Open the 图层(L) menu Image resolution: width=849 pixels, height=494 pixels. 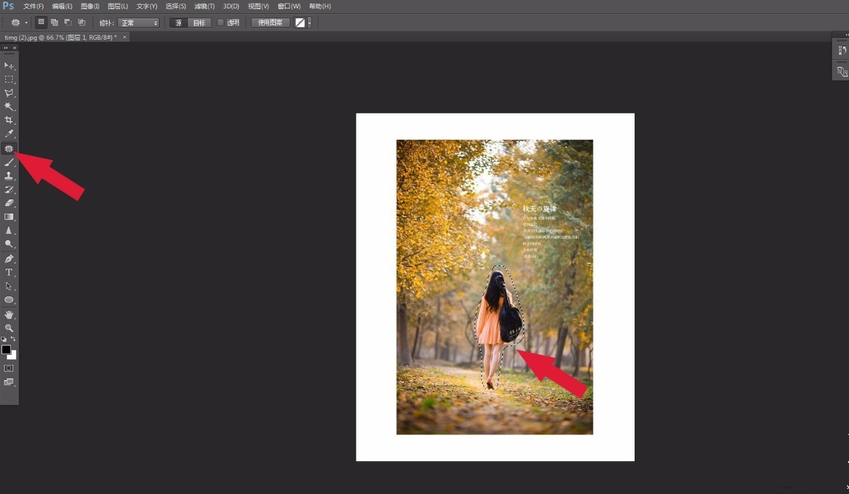[x=117, y=6]
